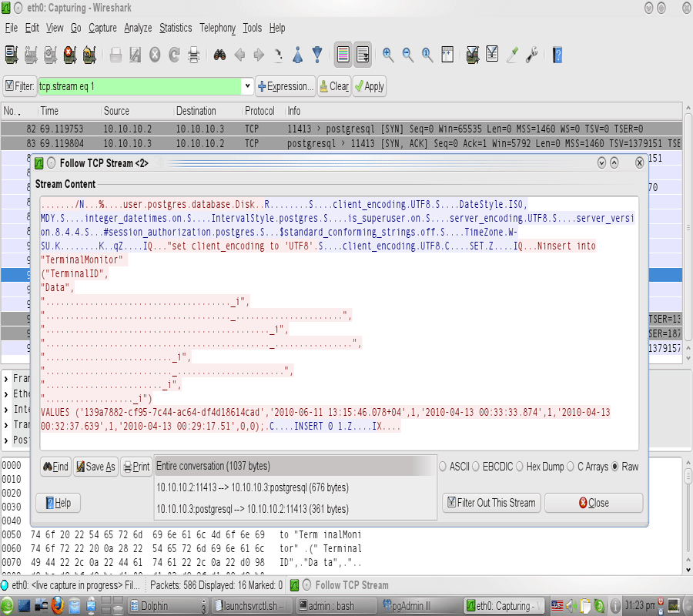Viewport: 693px width, 616px height.
Task: Launch Firefox from the taskbar
Action: tap(57, 605)
